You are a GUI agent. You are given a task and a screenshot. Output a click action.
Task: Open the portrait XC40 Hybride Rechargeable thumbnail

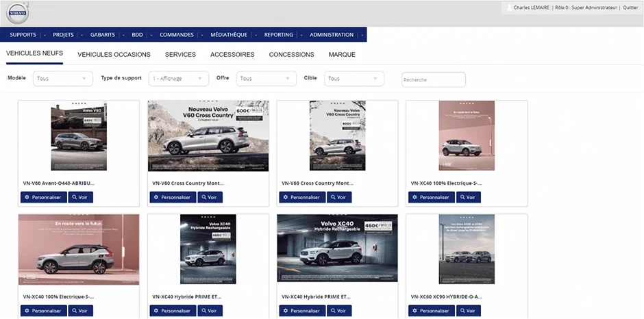pos(208,249)
